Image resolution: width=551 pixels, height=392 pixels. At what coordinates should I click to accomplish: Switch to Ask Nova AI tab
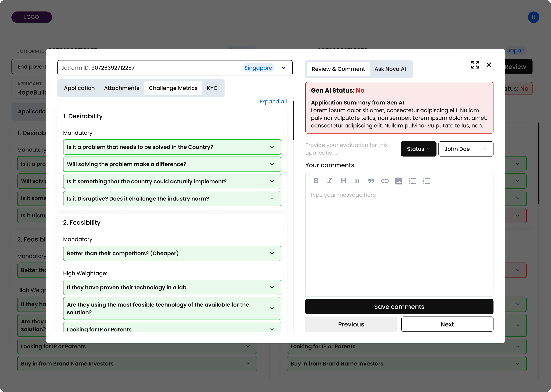[x=390, y=69]
